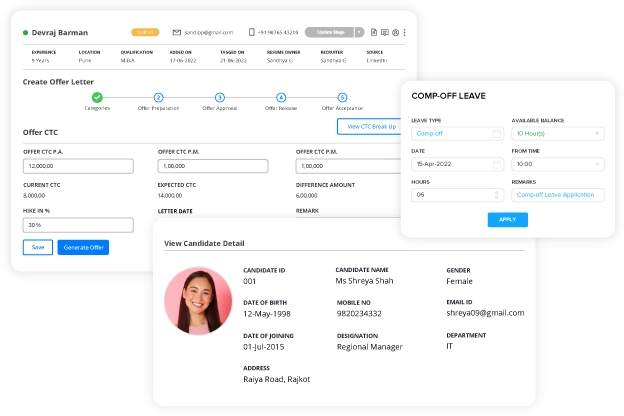Click the Apply button for comp-off leave
Image resolution: width=624 pixels, height=416 pixels.
tap(507, 219)
